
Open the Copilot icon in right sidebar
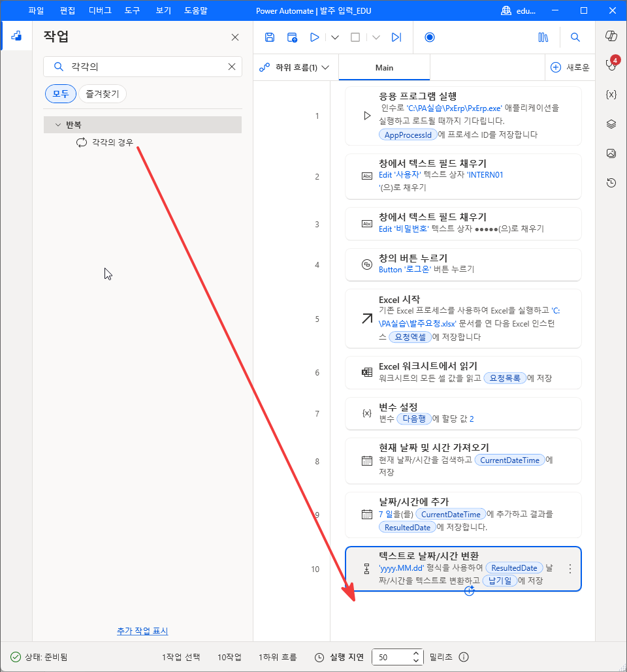pyautogui.click(x=611, y=36)
